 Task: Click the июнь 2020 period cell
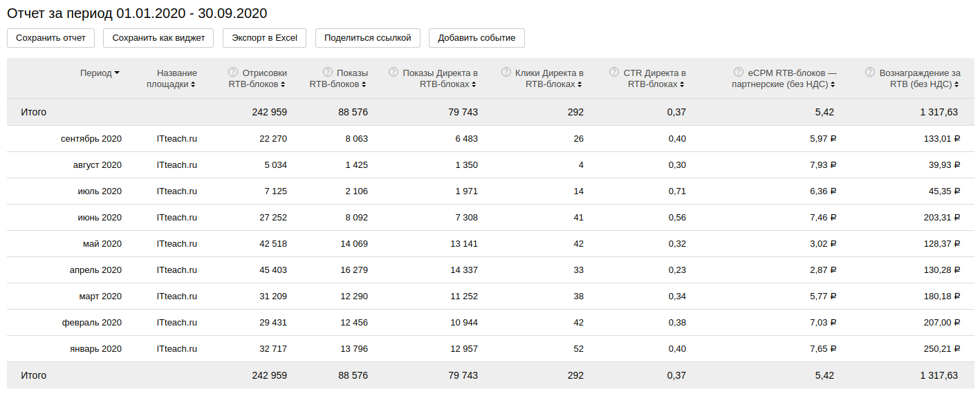[100, 218]
